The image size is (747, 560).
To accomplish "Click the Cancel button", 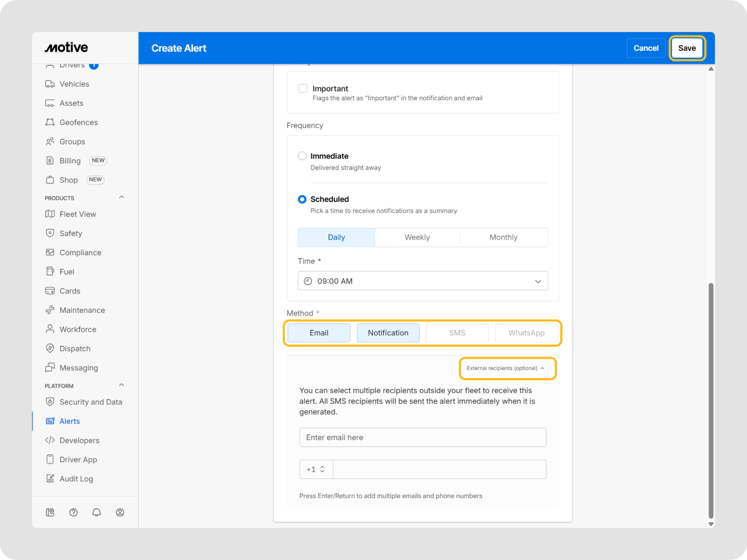I will pos(646,48).
